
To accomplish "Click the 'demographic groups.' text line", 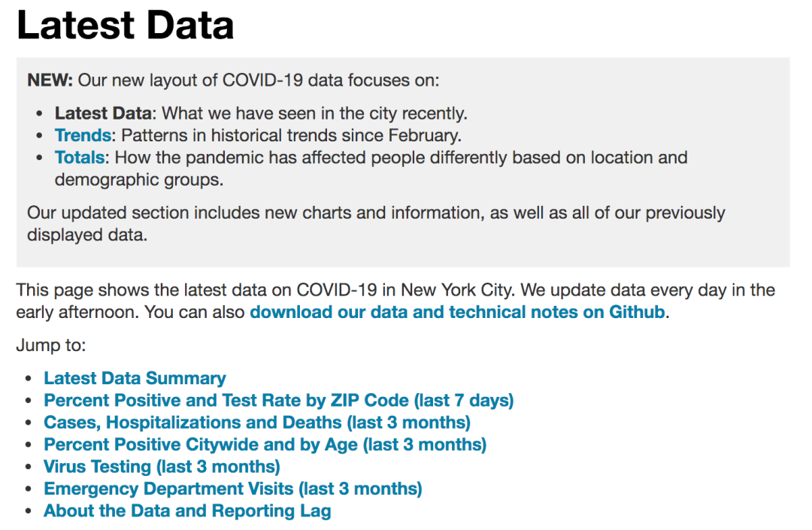I will (139, 180).
